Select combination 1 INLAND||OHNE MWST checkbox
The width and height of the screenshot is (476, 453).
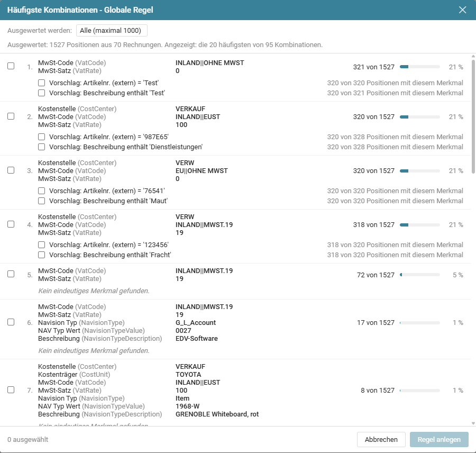click(11, 66)
